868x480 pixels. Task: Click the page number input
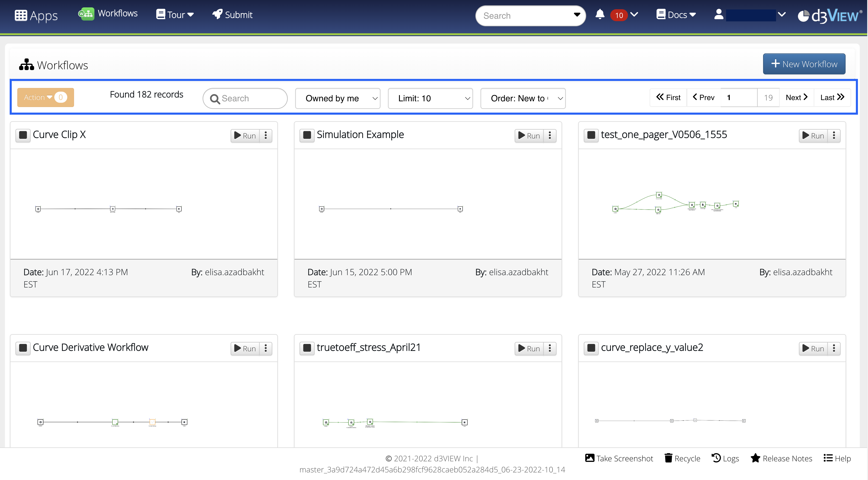(x=739, y=97)
